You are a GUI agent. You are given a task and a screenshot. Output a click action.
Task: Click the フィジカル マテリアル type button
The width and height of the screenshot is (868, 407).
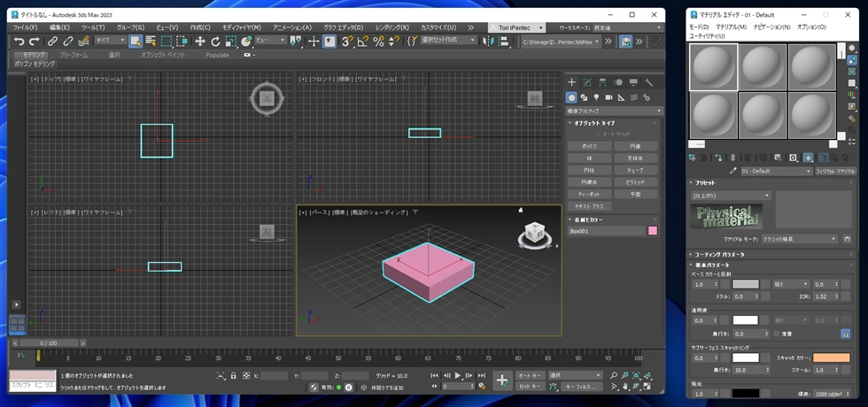click(x=835, y=172)
